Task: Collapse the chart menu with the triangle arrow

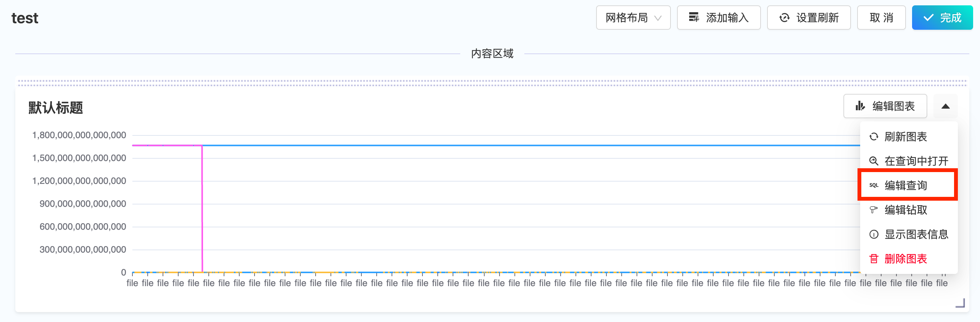Action: [x=945, y=106]
